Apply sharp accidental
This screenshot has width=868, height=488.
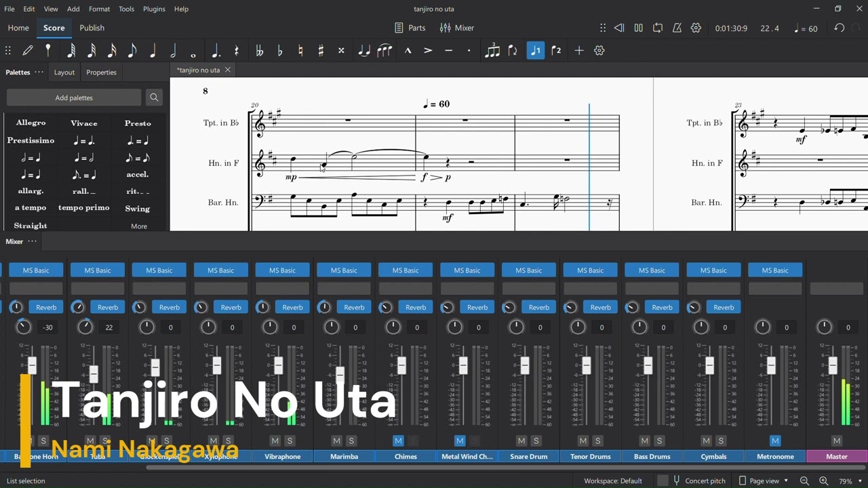point(321,51)
